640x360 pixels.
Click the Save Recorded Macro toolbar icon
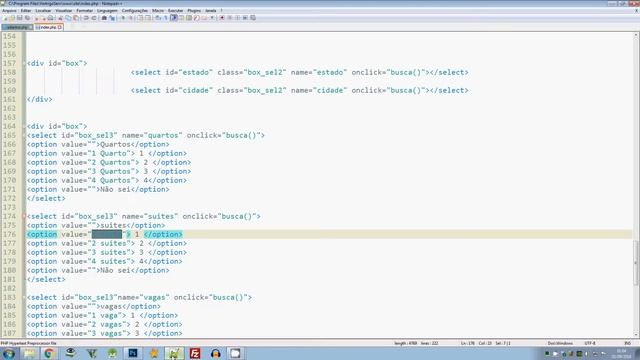point(253,18)
